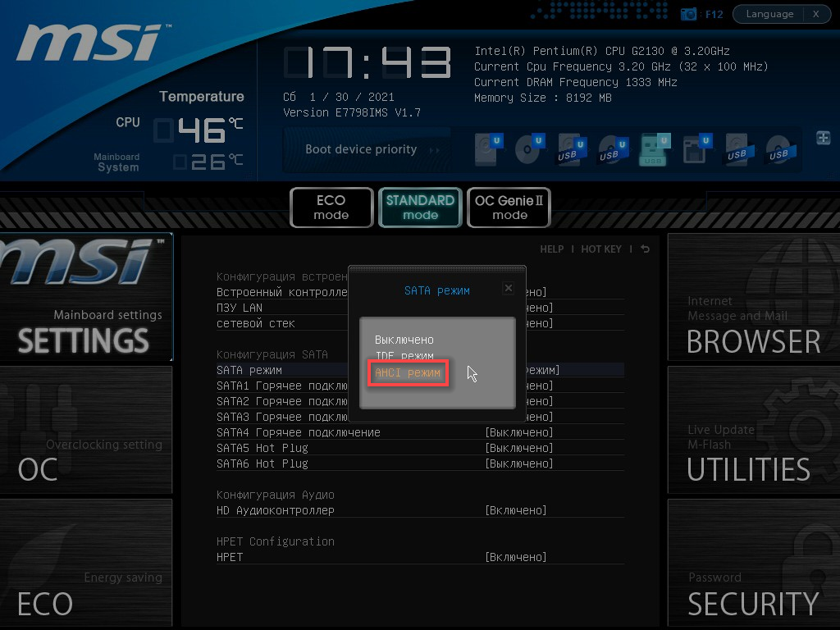Select SATA2 Горячее подключение row

point(420,401)
